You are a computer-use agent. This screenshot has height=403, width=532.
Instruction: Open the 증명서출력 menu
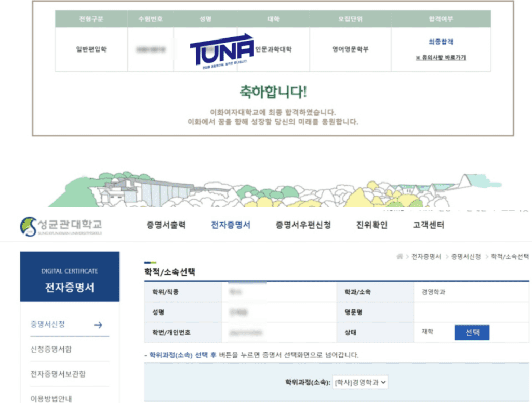[166, 225]
